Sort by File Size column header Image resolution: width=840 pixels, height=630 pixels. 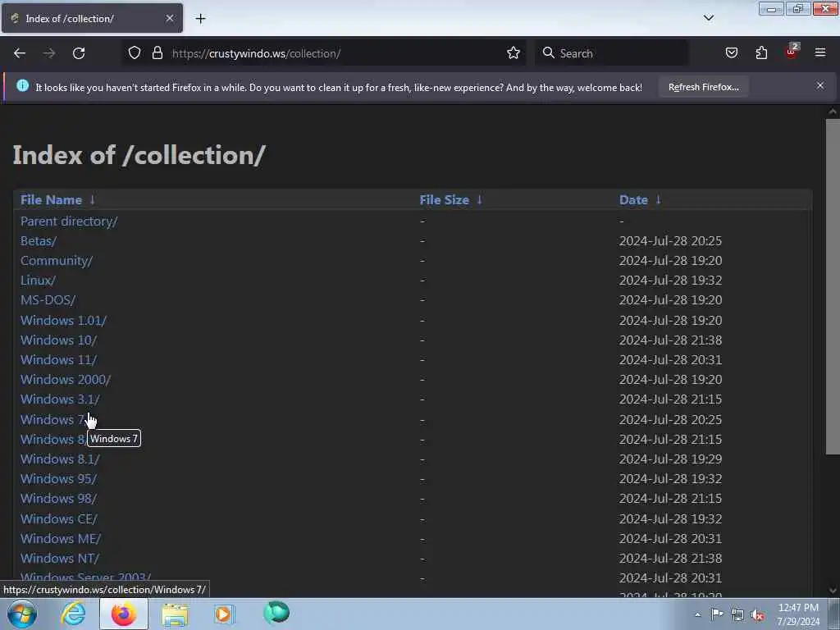[x=444, y=200]
